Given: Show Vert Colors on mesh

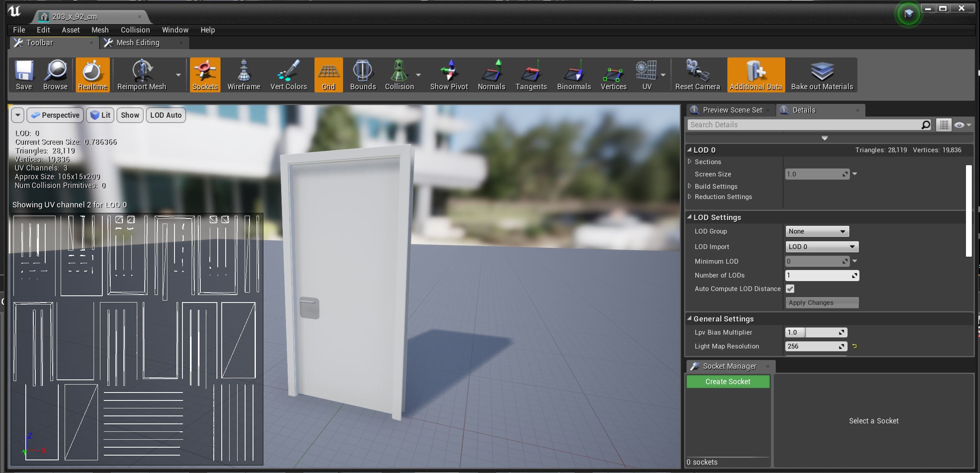Looking at the screenshot, I should (289, 75).
